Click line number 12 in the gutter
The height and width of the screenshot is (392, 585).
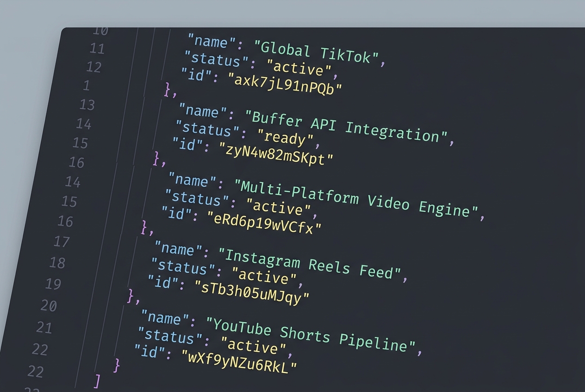93,67
